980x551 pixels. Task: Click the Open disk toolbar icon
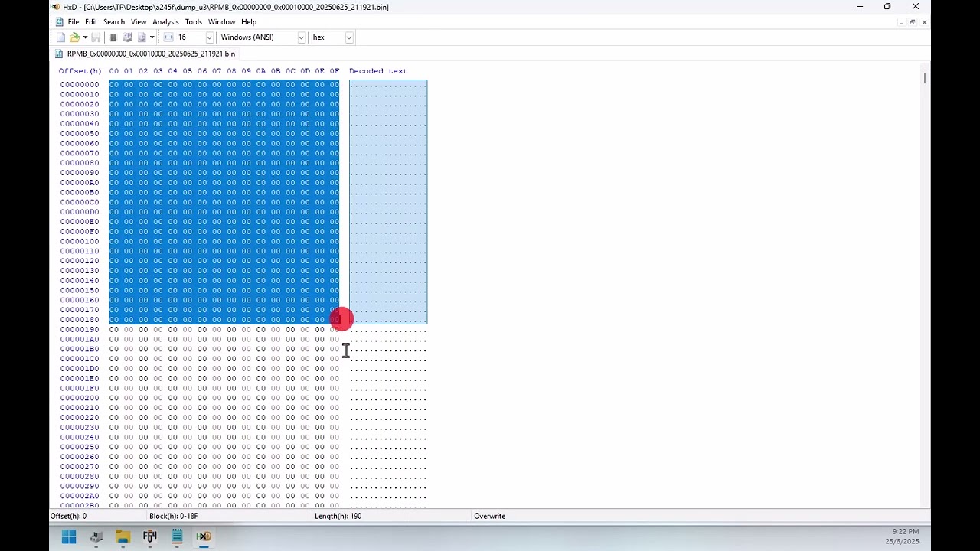(x=127, y=37)
